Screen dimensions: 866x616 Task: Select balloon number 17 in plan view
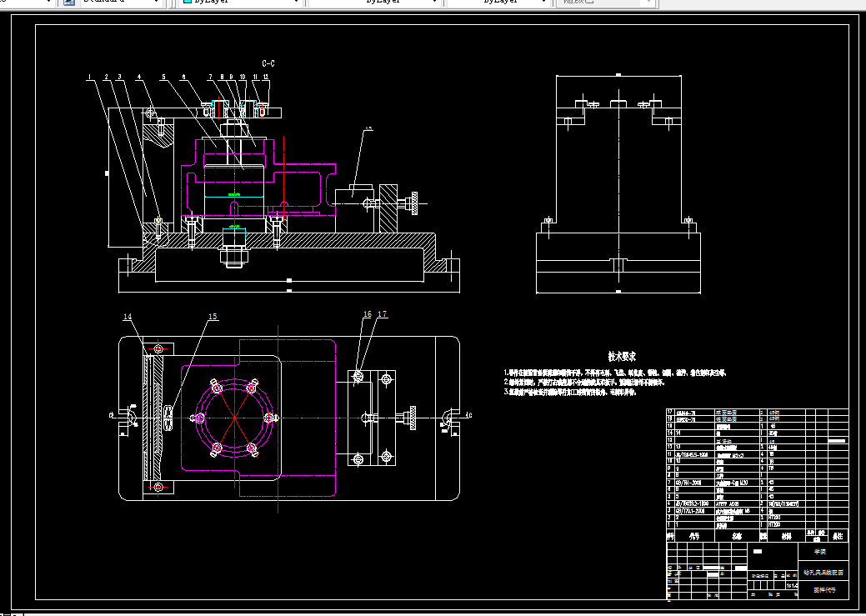(x=383, y=313)
